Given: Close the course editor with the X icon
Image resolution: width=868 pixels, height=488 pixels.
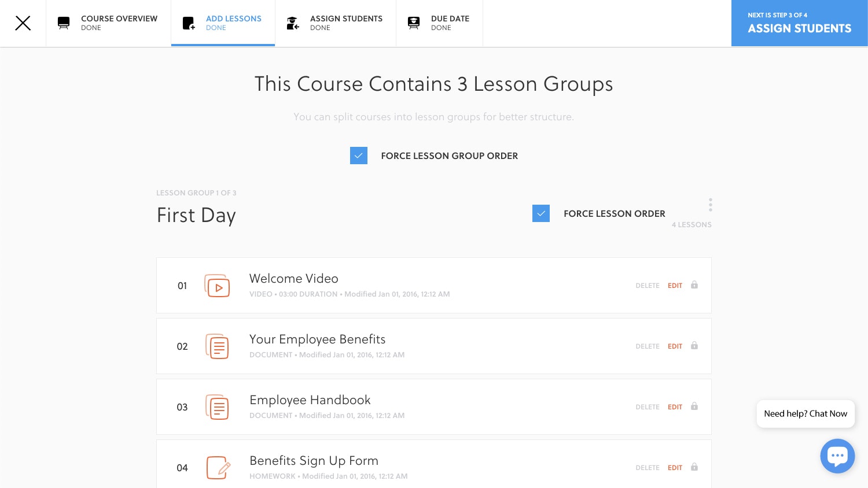Looking at the screenshot, I should coord(23,23).
